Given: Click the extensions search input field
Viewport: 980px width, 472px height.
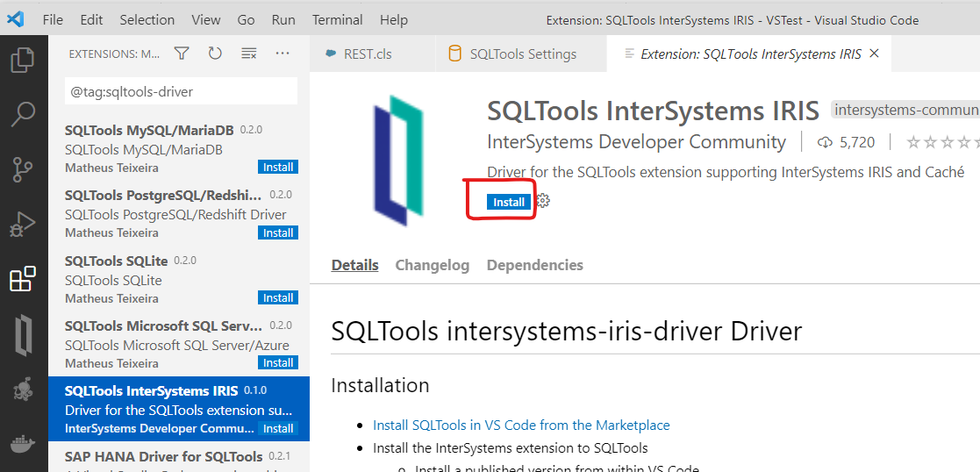Looking at the screenshot, I should [x=181, y=91].
